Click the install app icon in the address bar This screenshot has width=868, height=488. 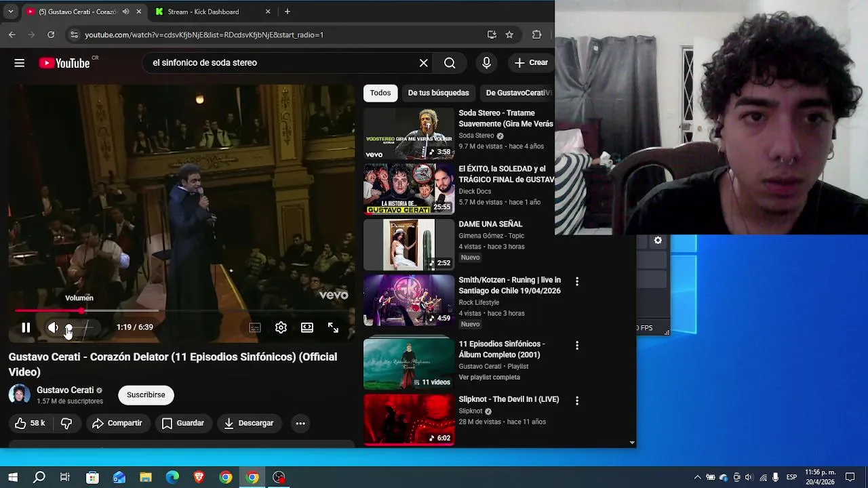point(492,35)
